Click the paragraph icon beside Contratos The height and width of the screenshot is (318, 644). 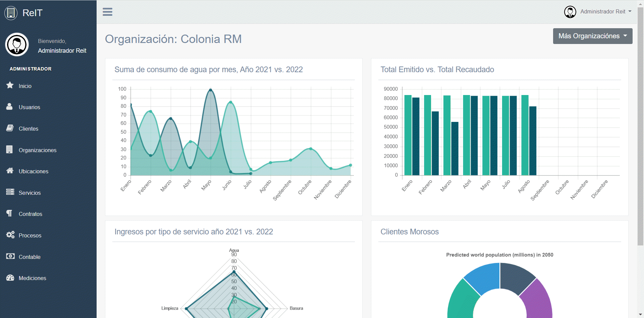tap(9, 214)
